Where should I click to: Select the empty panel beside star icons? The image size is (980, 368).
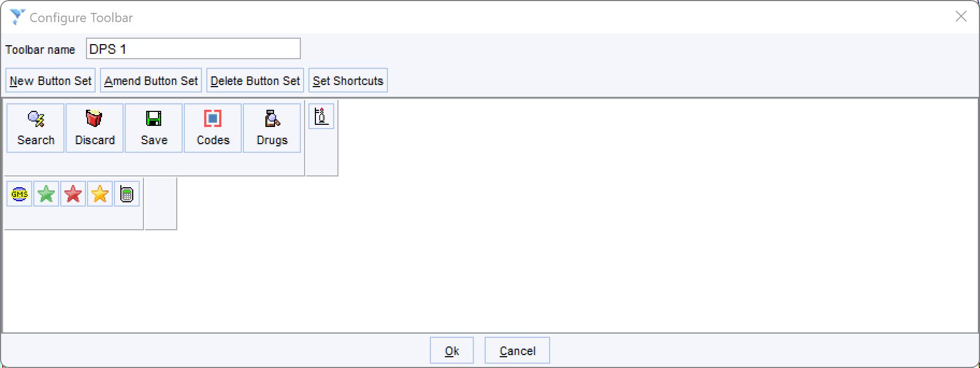[161, 204]
